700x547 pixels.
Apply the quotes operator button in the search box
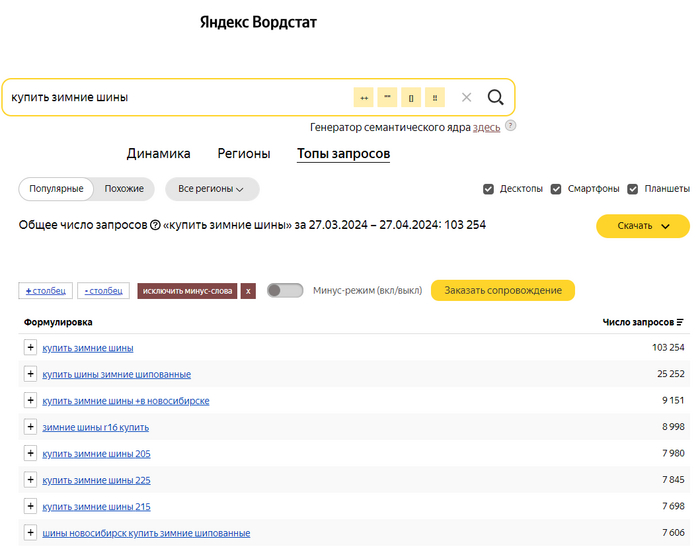pos(387,97)
